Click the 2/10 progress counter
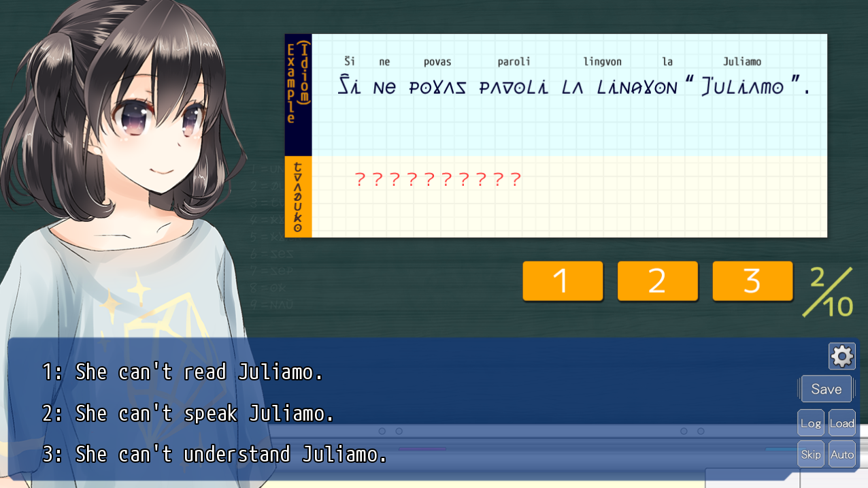The height and width of the screenshot is (488, 868). pos(828,293)
